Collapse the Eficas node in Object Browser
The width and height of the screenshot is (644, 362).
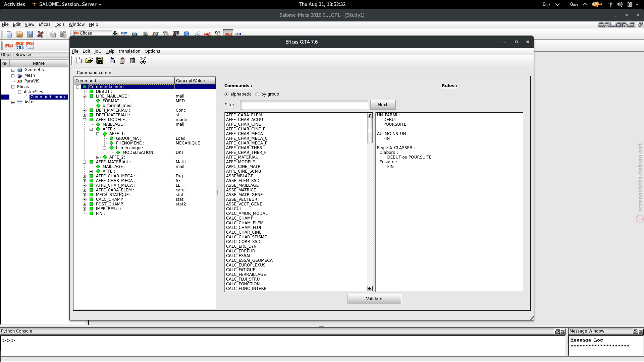pyautogui.click(x=13, y=87)
